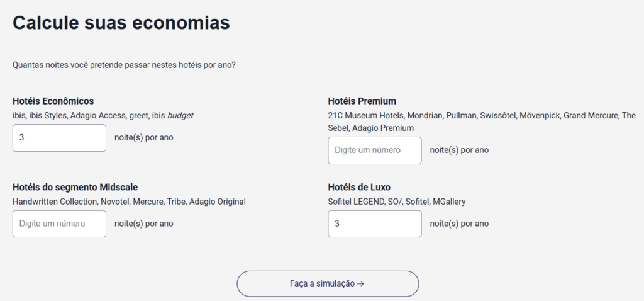The width and height of the screenshot is (644, 301).
Task: Click noite(s) por ano beside Midscale input
Action: coord(144,224)
